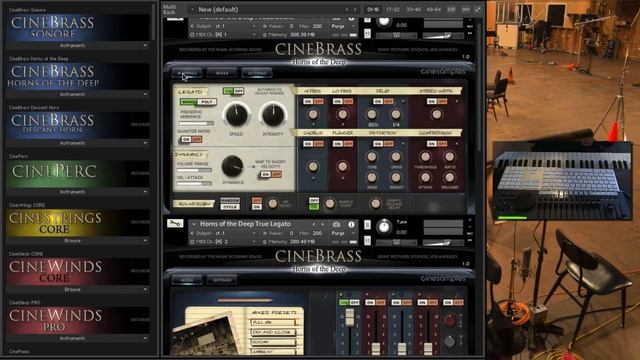The width and height of the screenshot is (640, 360).
Task: Click the Legato Speed knob
Action: [236, 115]
